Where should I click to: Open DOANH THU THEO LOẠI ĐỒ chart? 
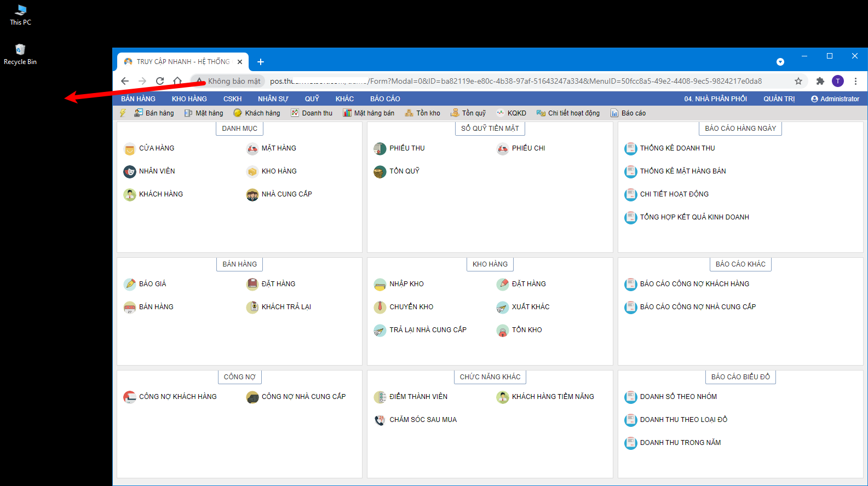pyautogui.click(x=683, y=420)
